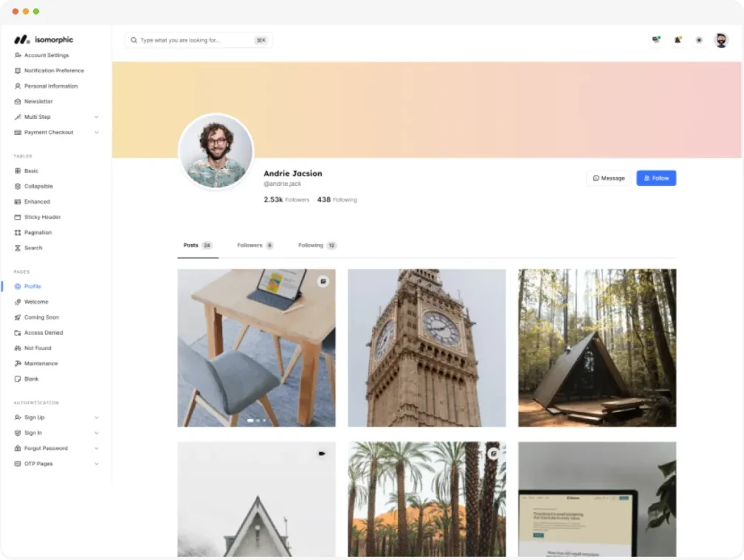The image size is (744, 560).
Task: Click the Sticky Header icon
Action: 18,217
